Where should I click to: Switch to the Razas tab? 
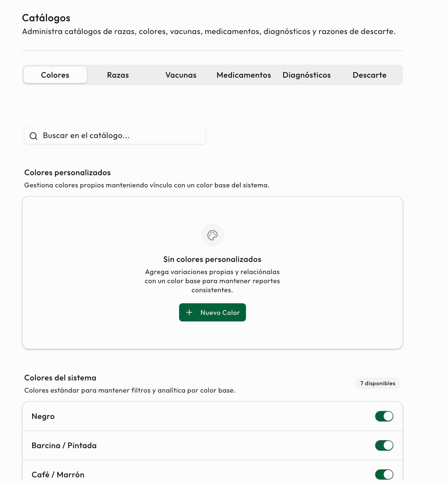(118, 75)
